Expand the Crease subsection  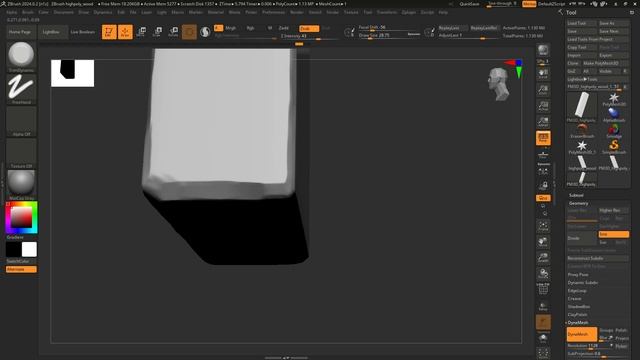[575, 298]
